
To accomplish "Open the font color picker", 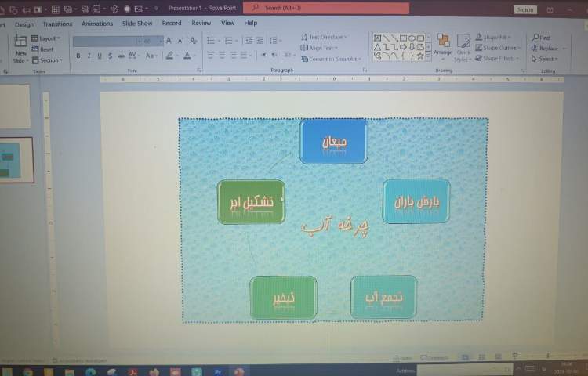I will click(189, 56).
